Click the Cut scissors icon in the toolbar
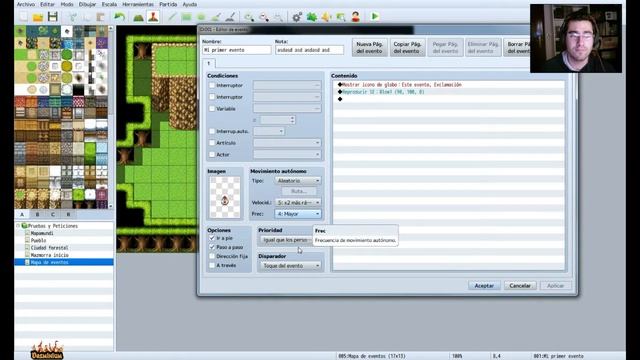Screen dimensions: 640x360 pos(72,17)
